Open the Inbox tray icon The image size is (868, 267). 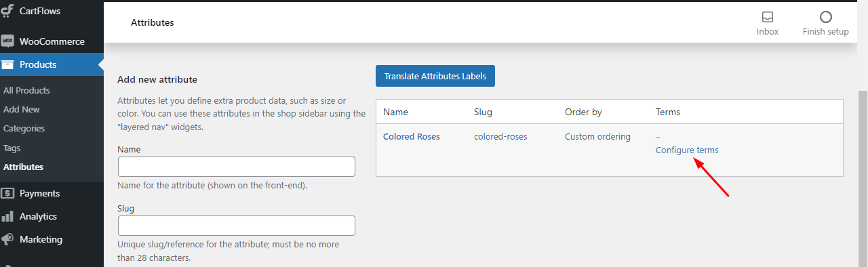pyautogui.click(x=768, y=17)
